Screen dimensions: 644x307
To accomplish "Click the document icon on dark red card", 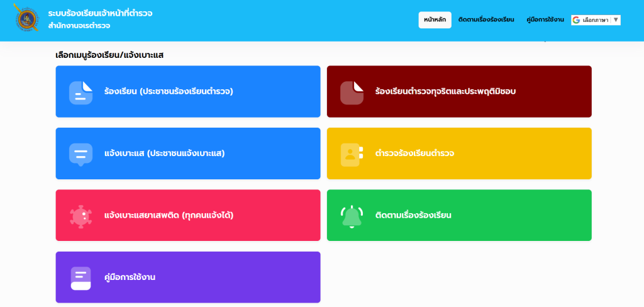I will pos(352,92).
